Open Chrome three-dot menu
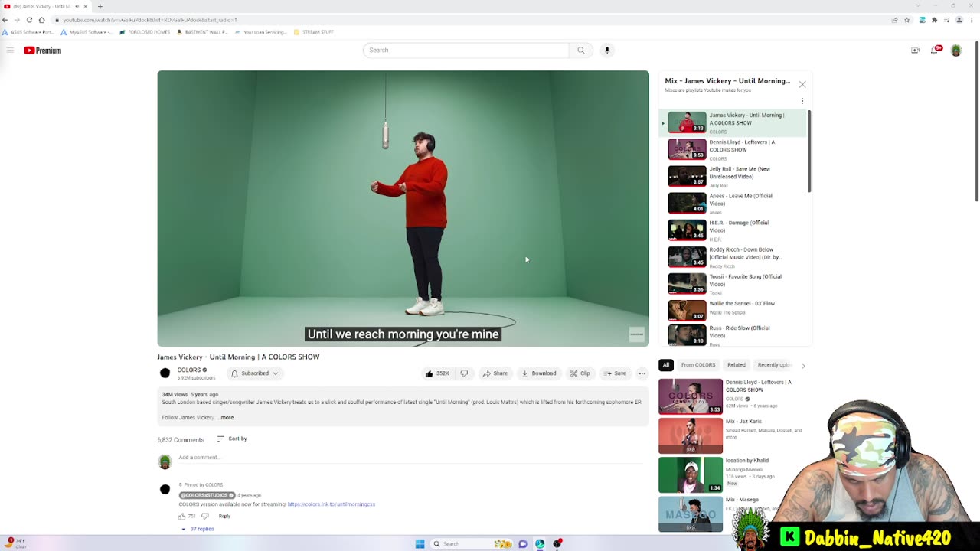980x551 pixels. tap(970, 20)
